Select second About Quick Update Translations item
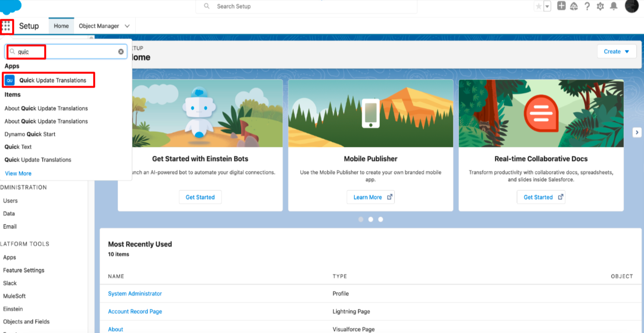 tap(46, 121)
